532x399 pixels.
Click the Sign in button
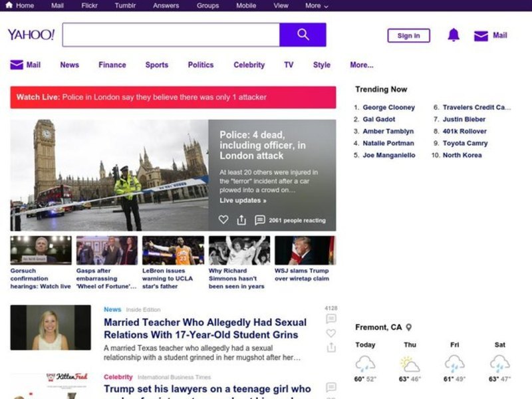click(408, 36)
